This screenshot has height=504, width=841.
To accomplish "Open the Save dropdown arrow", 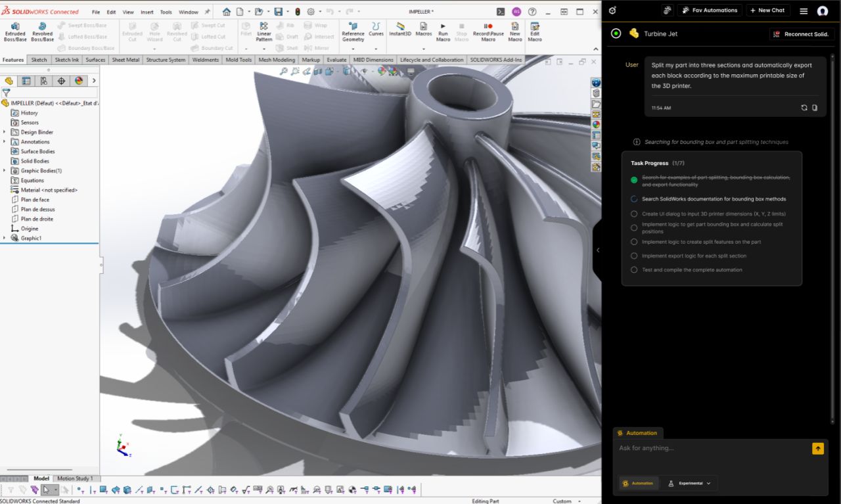I will [286, 12].
